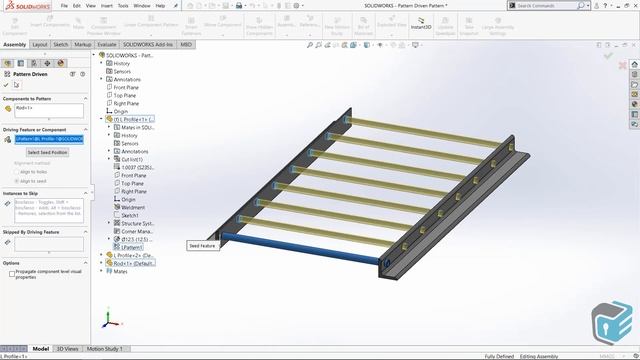The image size is (640, 360).
Task: Click the Components to Pattern selection box
Action: coord(49,111)
